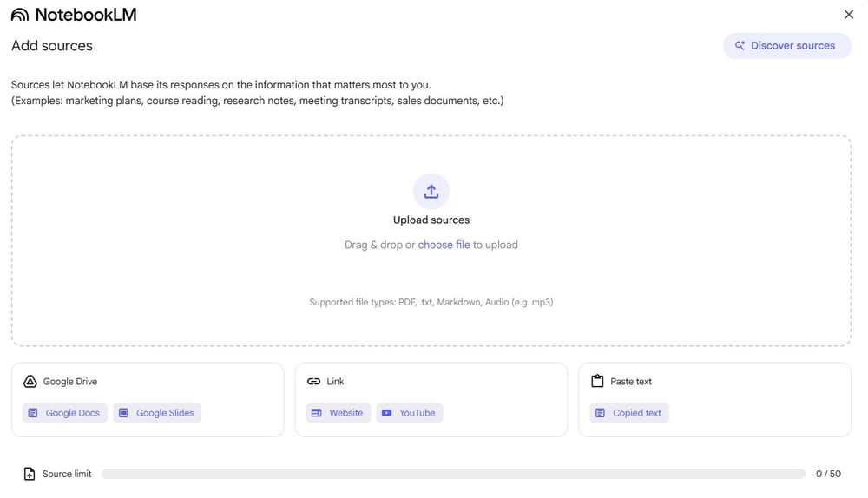Click the Link chain icon

pos(313,382)
